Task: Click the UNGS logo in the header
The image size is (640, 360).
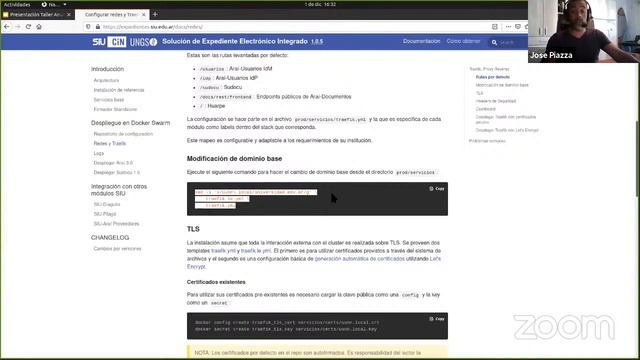Action: pyautogui.click(x=143, y=42)
